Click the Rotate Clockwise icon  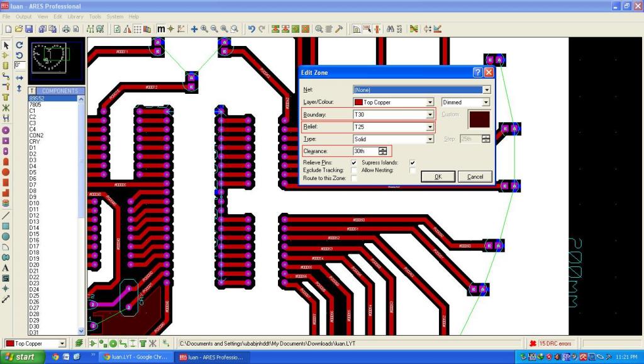[19, 45]
